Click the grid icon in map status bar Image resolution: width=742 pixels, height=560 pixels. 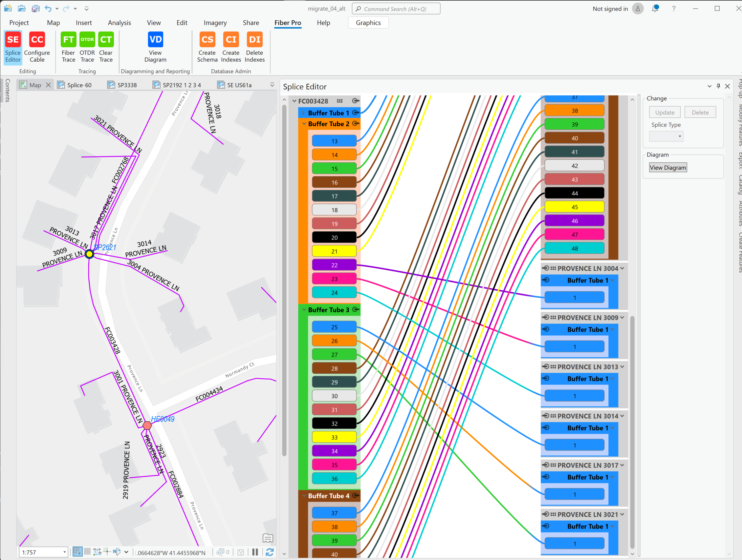click(x=87, y=551)
